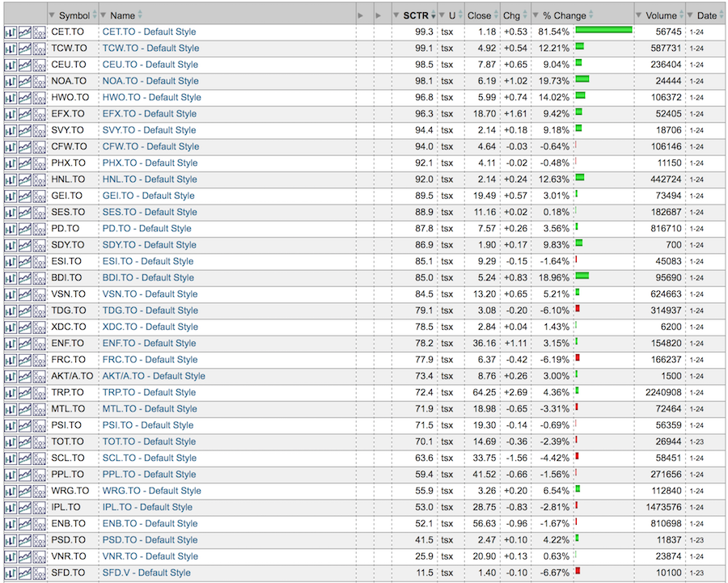
Task: Click the 81.54% change cell for CET.TO
Action: pos(554,32)
